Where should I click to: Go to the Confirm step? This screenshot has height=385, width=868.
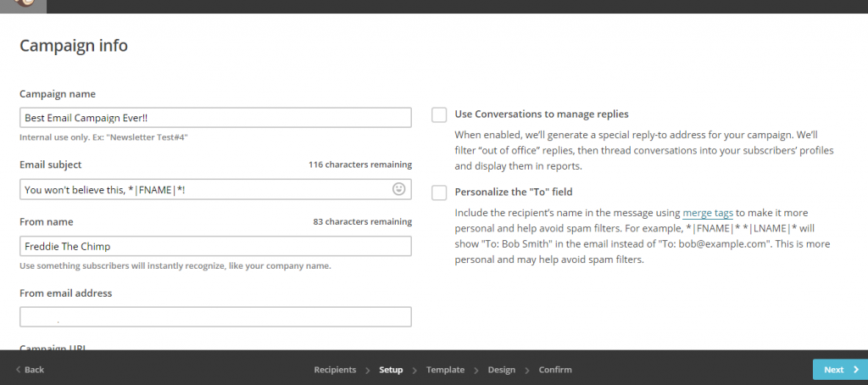[555, 370]
